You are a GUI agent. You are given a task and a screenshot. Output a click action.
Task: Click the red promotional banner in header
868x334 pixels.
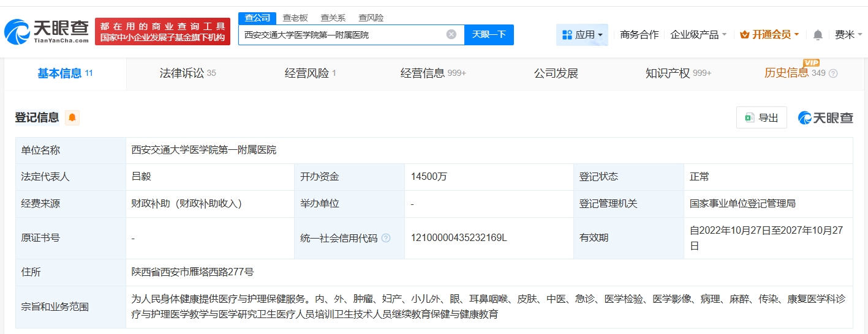(x=163, y=32)
